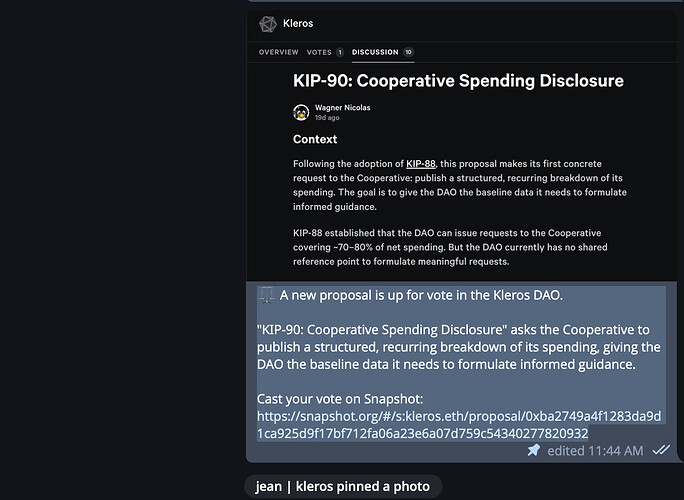Click the KIP-90 Cooperative Spending Disclosure title
This screenshot has width=684, height=500.
tap(458, 81)
